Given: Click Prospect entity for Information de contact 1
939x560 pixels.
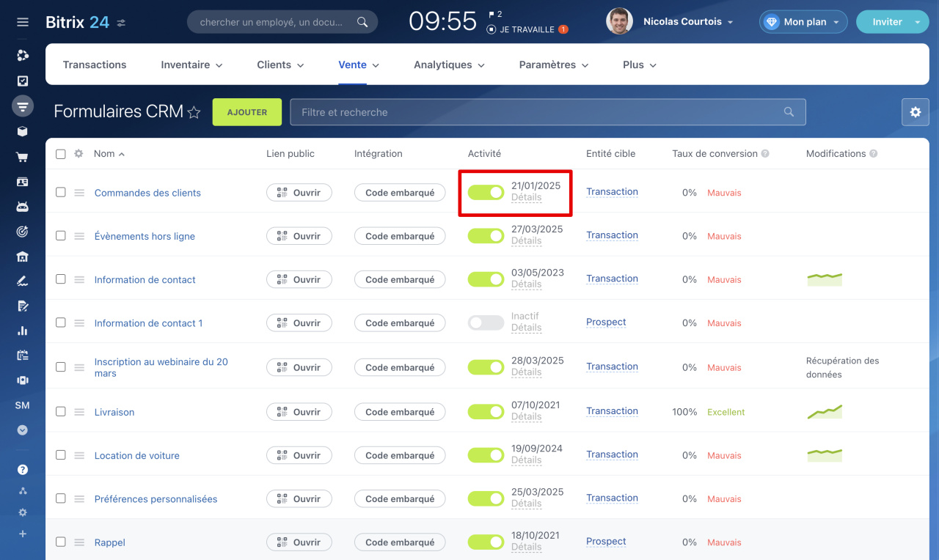Looking at the screenshot, I should 606,322.
